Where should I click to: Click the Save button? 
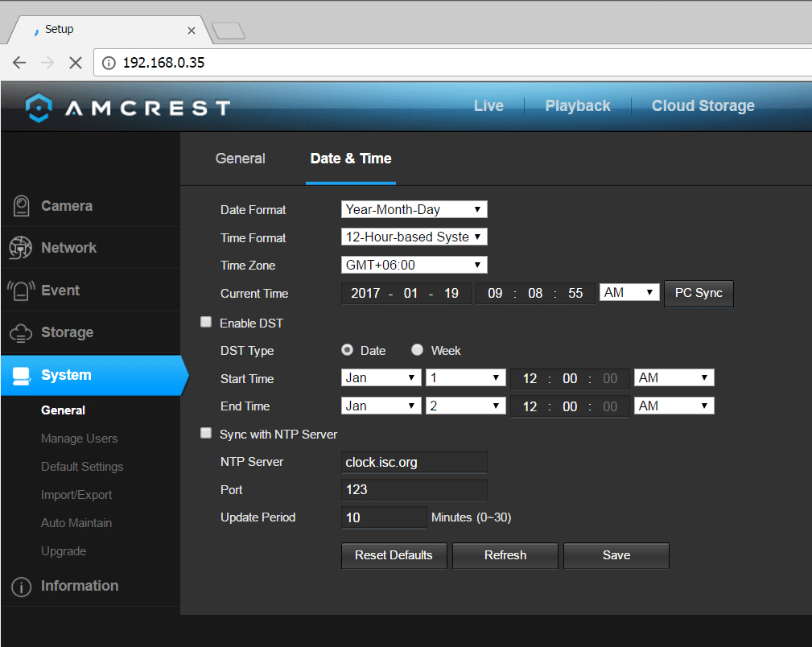tap(616, 555)
